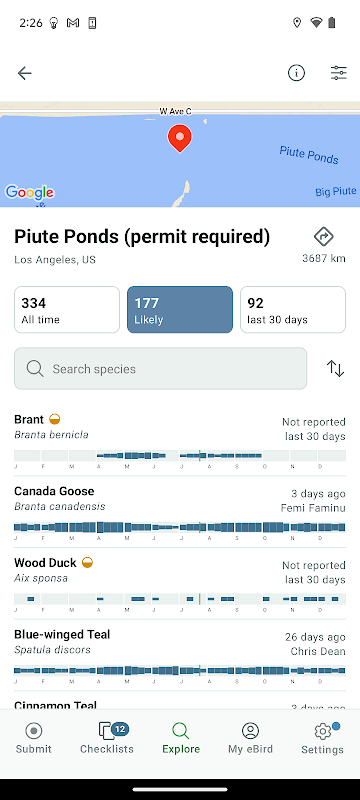Open the Canada Goose species entry
The height and width of the screenshot is (800, 360).
180,512
